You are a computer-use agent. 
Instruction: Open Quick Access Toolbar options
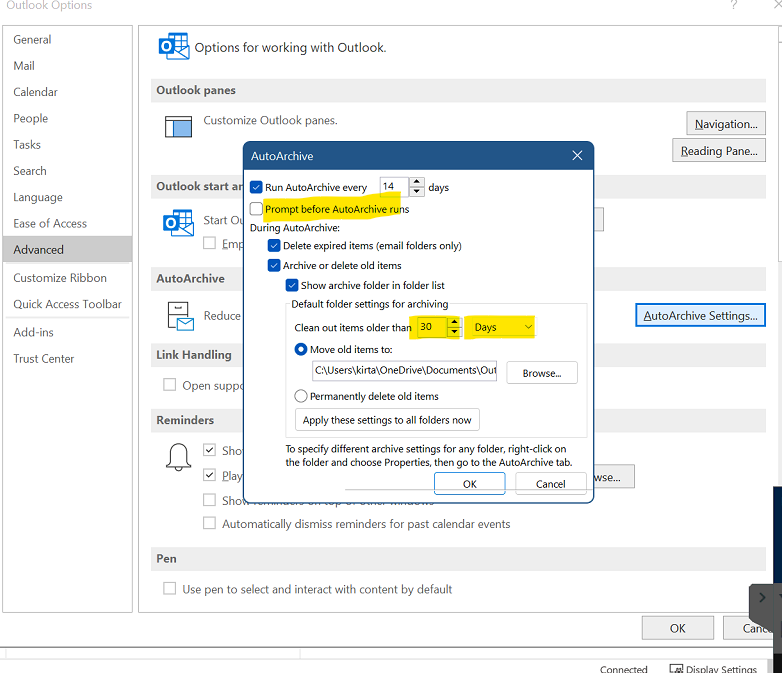point(67,304)
